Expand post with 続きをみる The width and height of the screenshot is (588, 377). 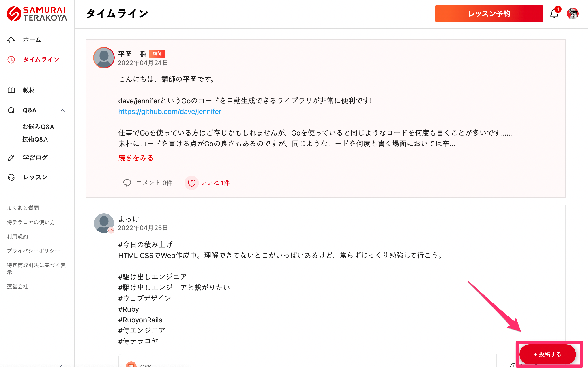tap(136, 158)
